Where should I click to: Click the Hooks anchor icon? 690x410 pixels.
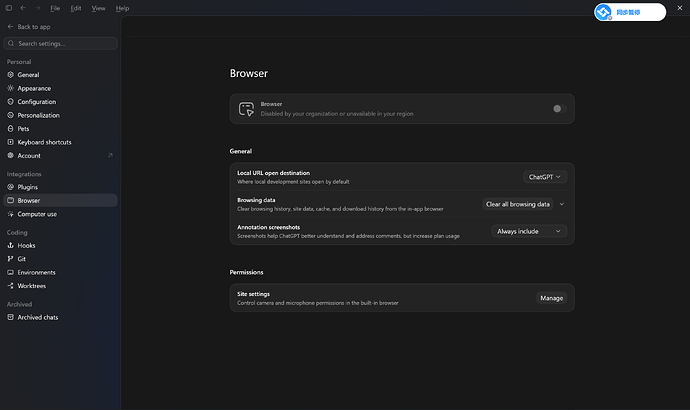11,245
